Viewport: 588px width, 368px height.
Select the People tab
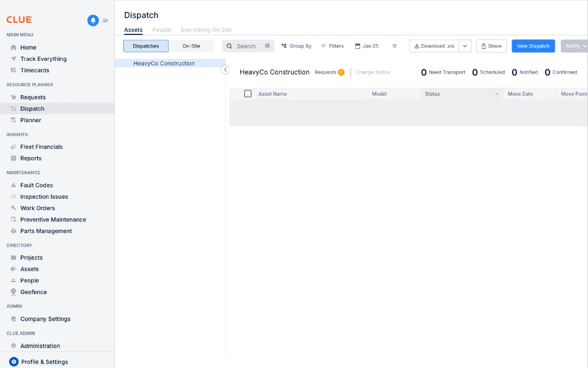[162, 30]
